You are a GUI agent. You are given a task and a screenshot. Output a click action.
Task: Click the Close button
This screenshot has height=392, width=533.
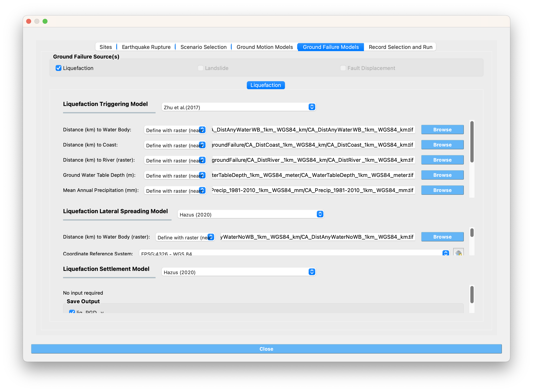266,349
